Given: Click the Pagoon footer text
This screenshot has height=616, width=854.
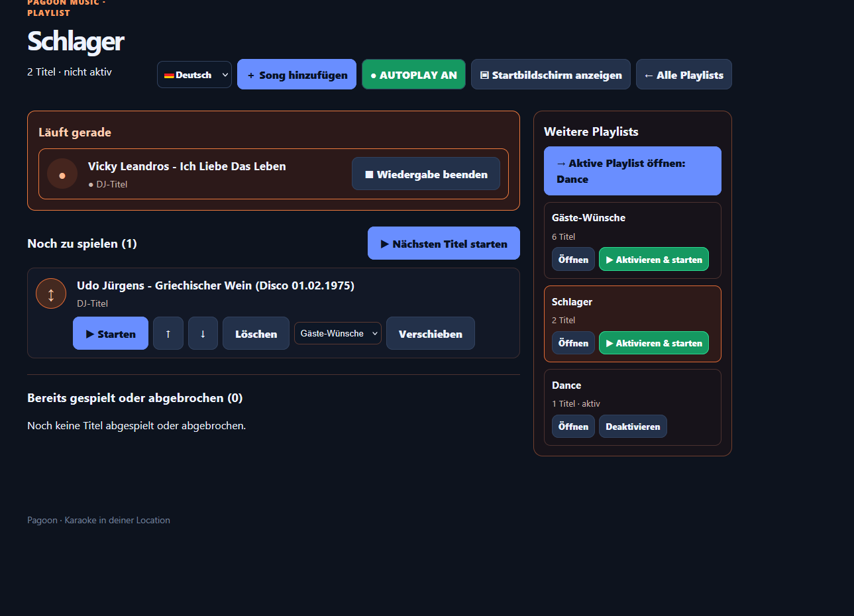Looking at the screenshot, I should (x=99, y=520).
